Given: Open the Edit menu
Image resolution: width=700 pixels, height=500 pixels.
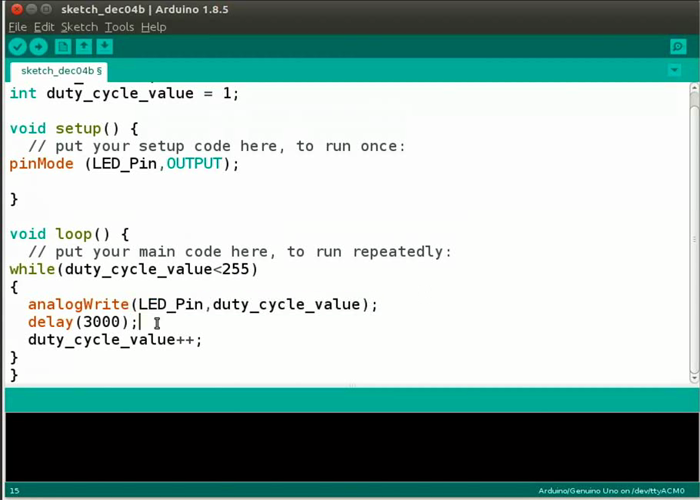Looking at the screenshot, I should 44,27.
